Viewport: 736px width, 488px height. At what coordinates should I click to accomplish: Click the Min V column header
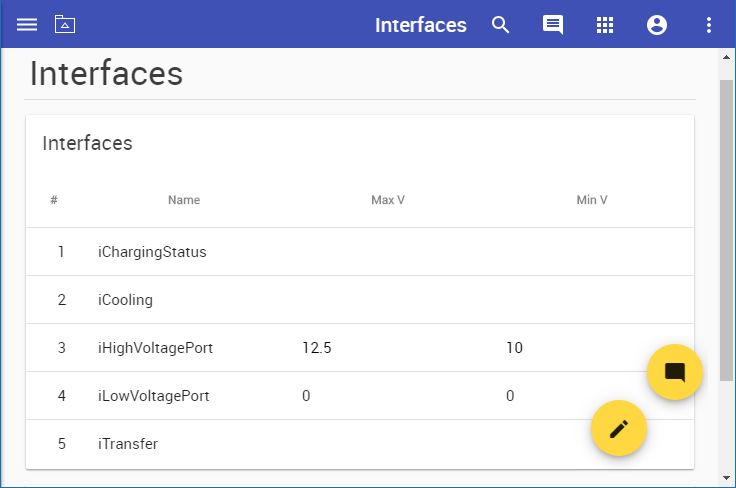click(592, 200)
